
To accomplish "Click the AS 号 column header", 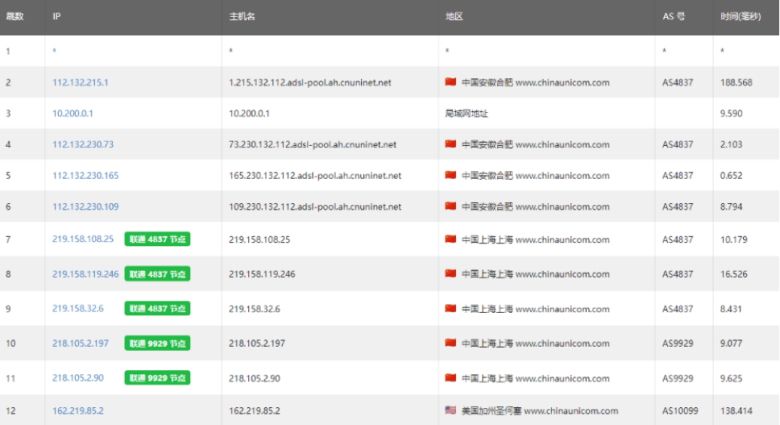I will (673, 17).
